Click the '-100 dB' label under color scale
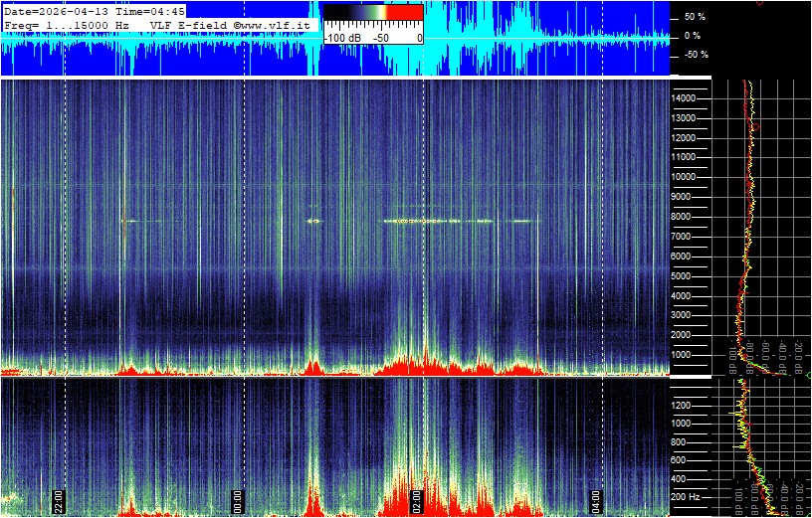Image resolution: width=812 pixels, height=518 pixels. [x=342, y=39]
